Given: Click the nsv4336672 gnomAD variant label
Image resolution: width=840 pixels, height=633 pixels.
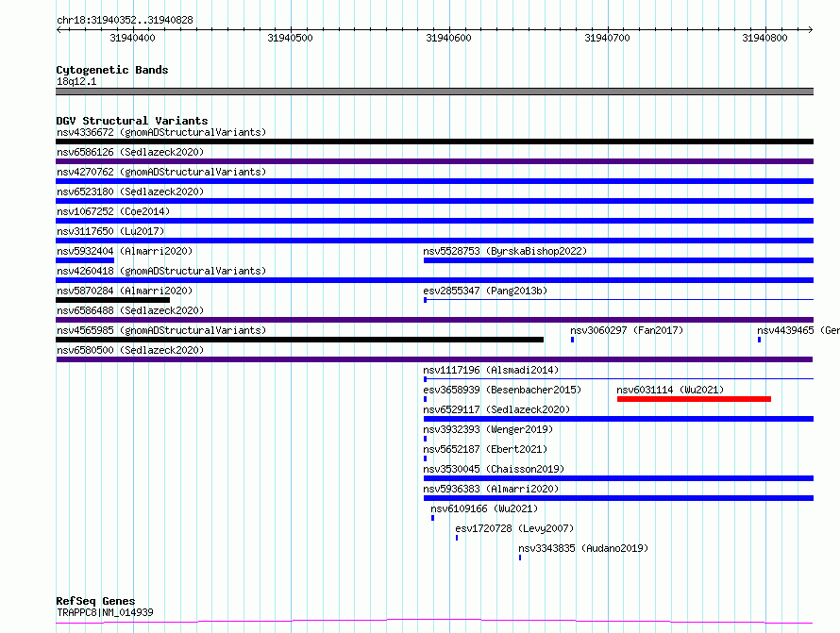Looking at the screenshot, I should coord(161,132).
